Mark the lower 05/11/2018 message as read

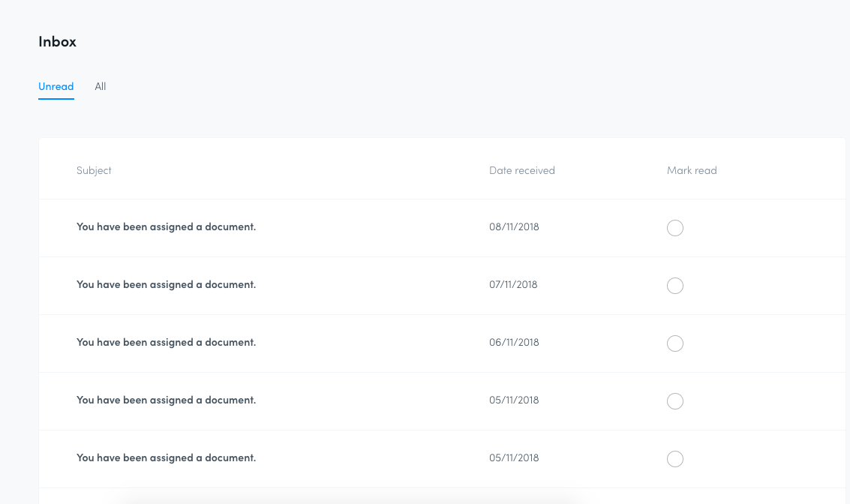point(675,459)
